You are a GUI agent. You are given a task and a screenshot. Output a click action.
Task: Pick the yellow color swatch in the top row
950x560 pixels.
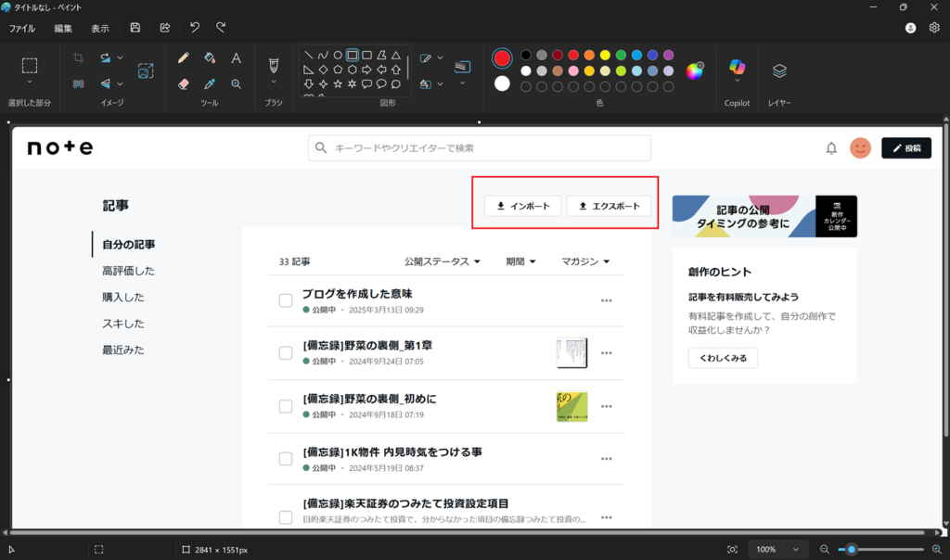point(605,55)
